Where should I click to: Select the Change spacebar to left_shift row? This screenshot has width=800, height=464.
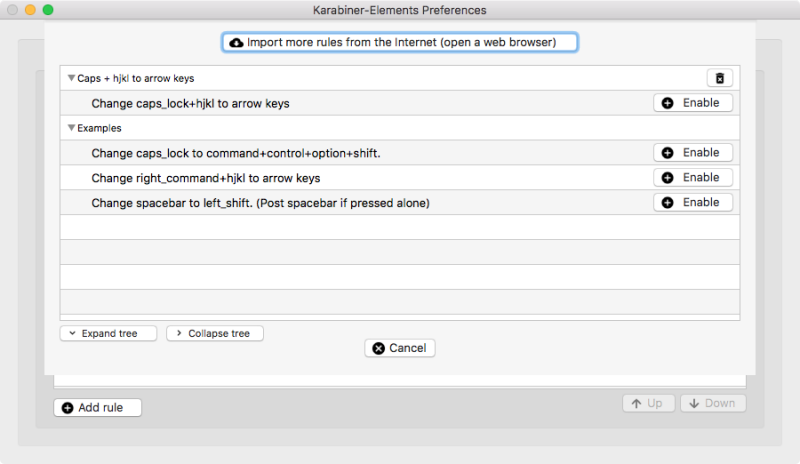click(x=260, y=203)
